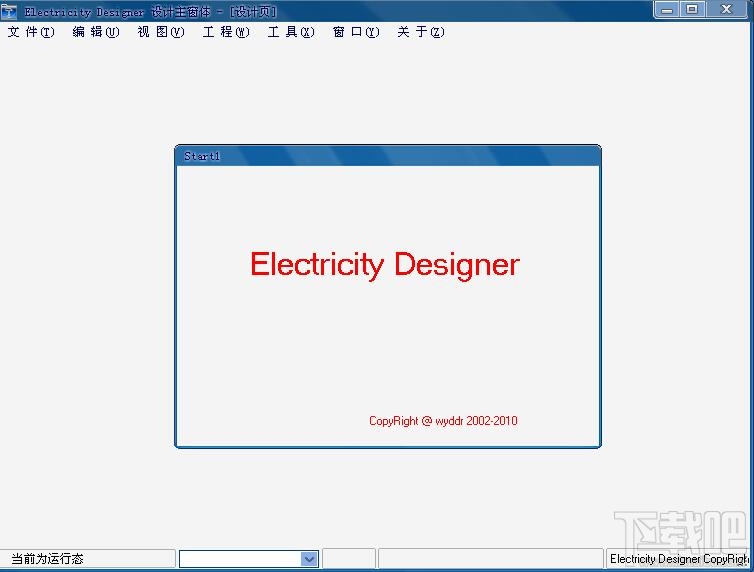Viewport: 754px width, 572px height.
Task: Click the 当前为运行态 status text
Action: [x=48, y=559]
